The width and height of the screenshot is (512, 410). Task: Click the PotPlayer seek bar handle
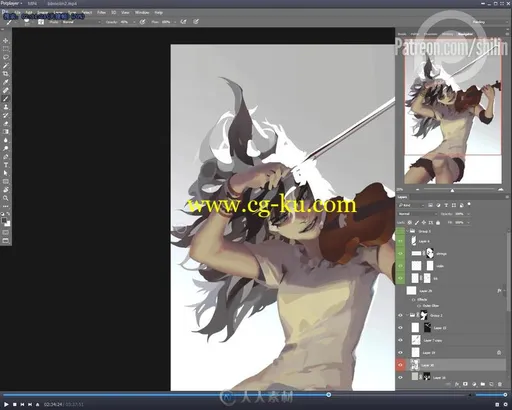[329, 395]
